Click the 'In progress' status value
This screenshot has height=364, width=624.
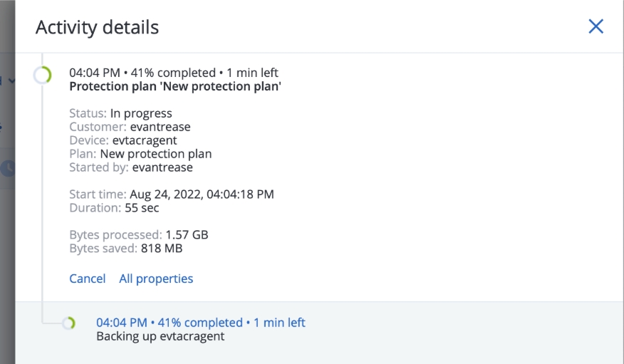(141, 113)
